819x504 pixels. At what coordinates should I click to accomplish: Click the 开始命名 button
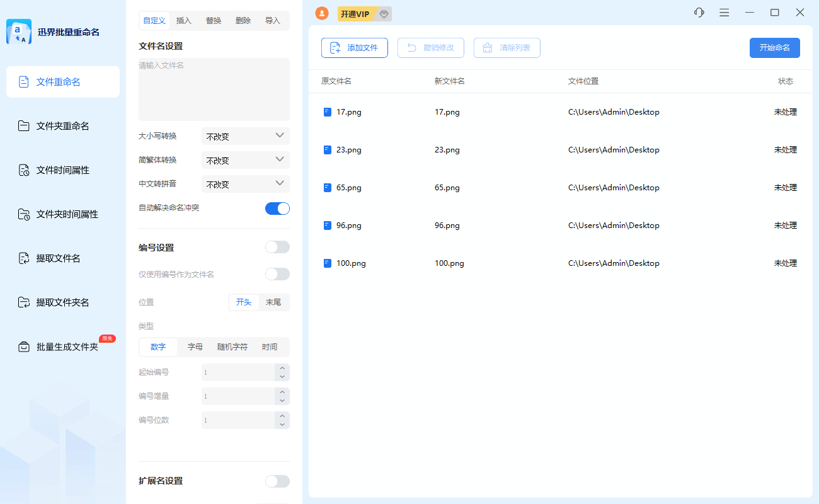tap(774, 48)
